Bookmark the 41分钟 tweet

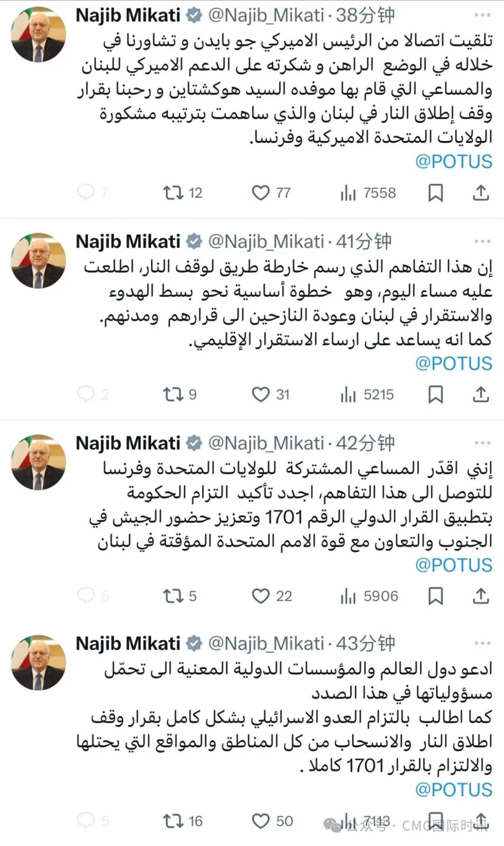(435, 395)
